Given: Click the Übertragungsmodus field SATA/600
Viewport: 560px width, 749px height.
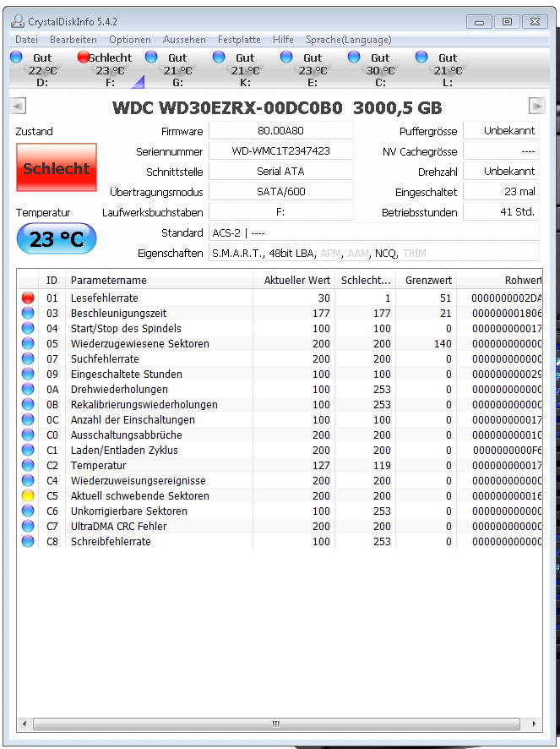Looking at the screenshot, I should 280,192.
